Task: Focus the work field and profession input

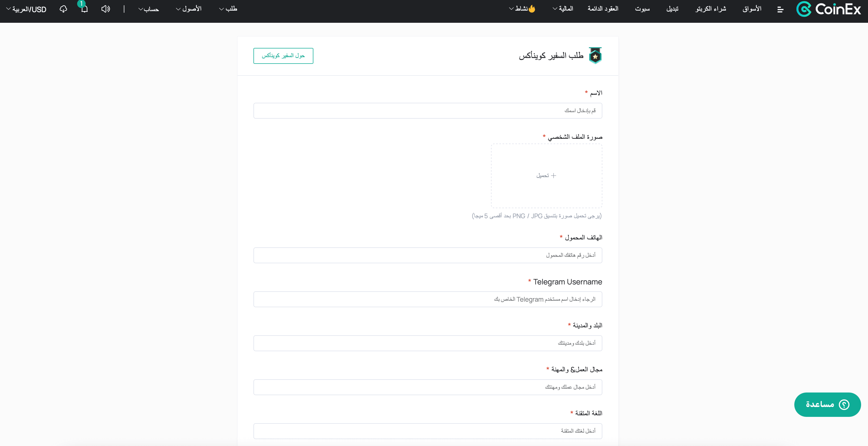Action: point(428,387)
